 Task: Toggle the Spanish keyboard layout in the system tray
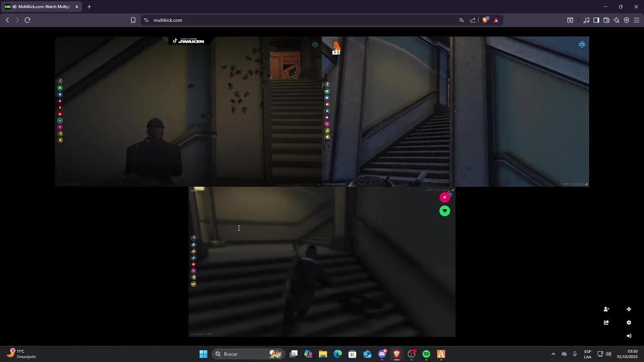(x=587, y=354)
